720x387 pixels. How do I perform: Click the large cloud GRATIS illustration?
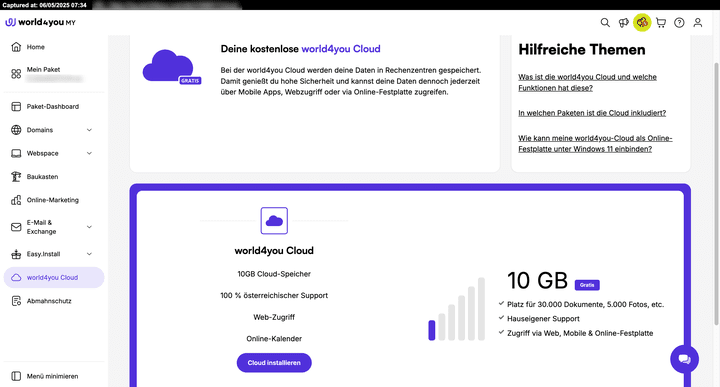171,67
